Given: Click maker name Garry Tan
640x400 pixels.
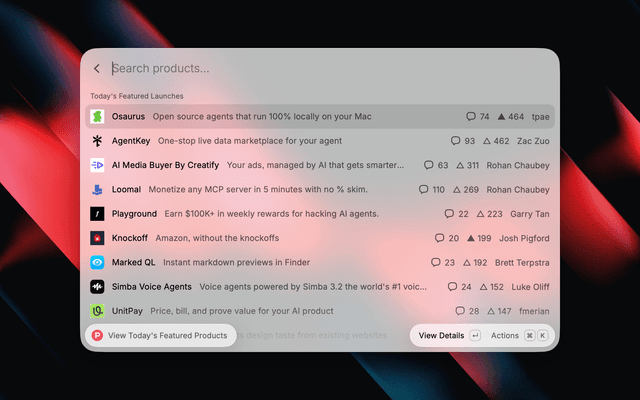Looking at the screenshot, I should [x=529, y=214].
